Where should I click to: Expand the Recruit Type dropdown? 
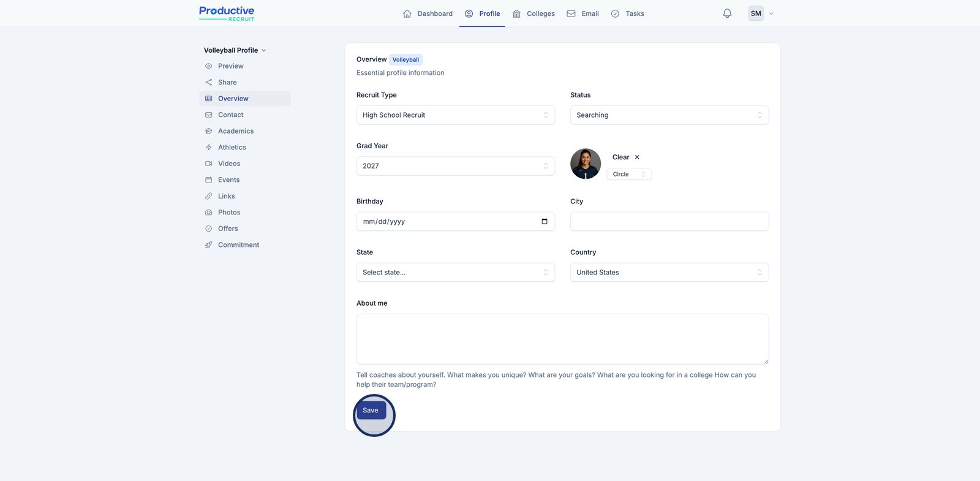point(455,115)
